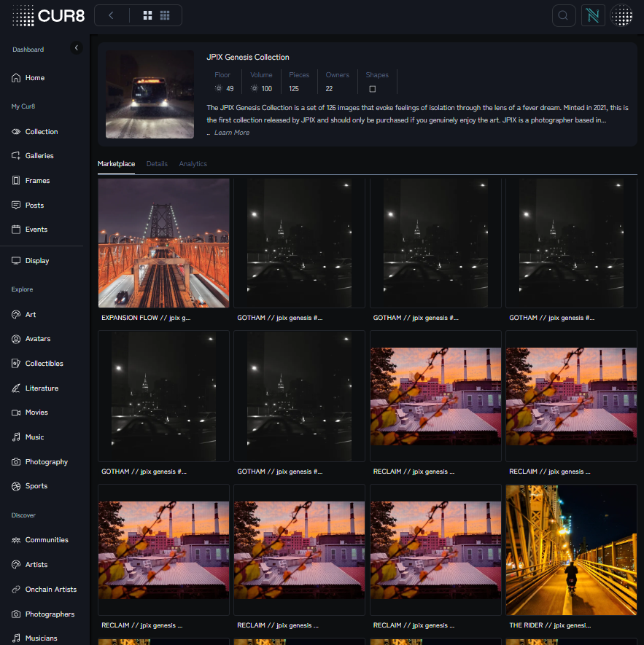
Task: Click the Volume value 100
Action: pyautogui.click(x=267, y=89)
